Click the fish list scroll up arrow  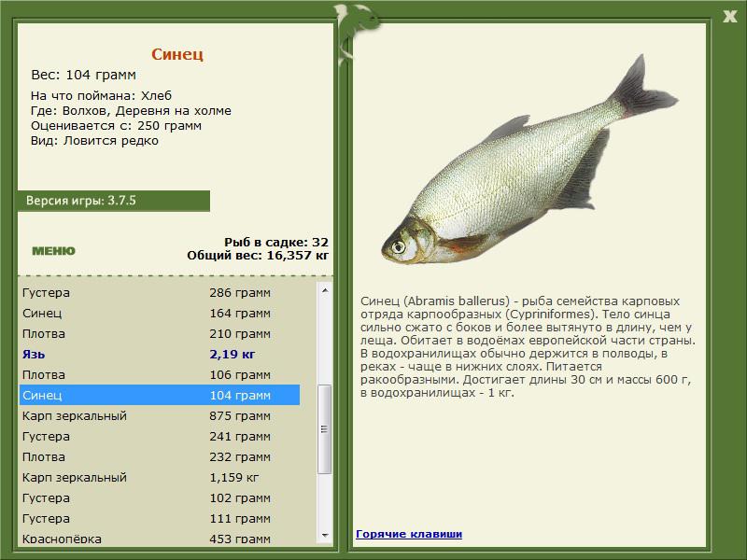325,290
